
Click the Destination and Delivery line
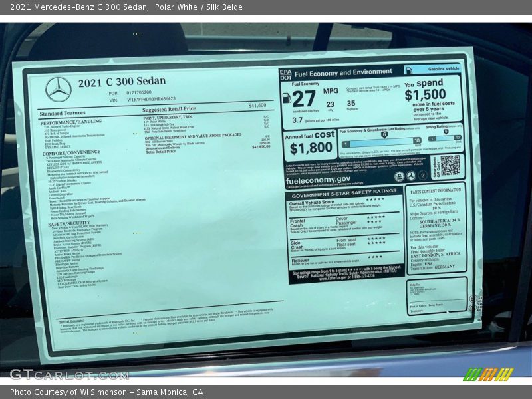pos(162,148)
